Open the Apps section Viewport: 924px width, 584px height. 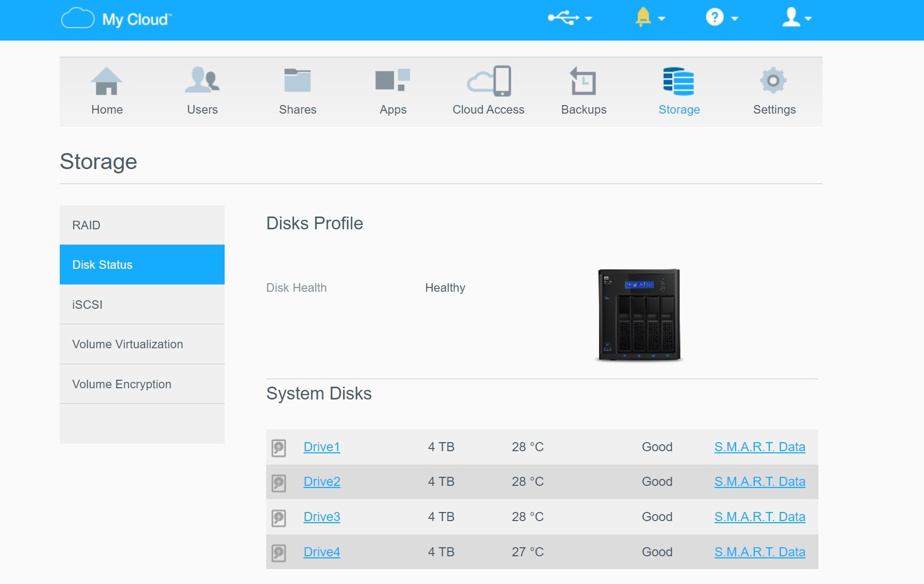393,92
